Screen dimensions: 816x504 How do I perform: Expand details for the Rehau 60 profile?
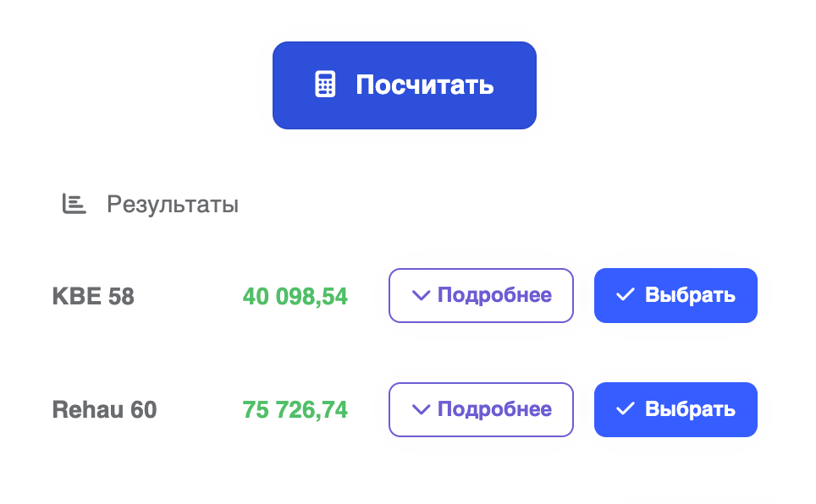click(481, 409)
